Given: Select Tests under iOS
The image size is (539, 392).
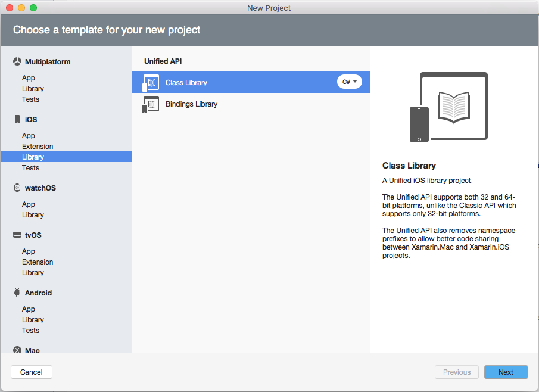Looking at the screenshot, I should [x=30, y=167].
